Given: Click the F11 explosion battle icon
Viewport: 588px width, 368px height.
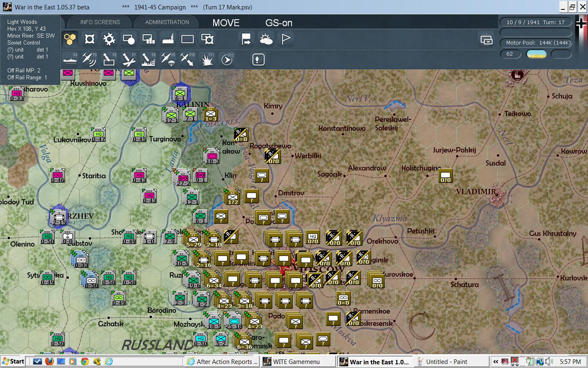Looking at the screenshot, I should 207,60.
